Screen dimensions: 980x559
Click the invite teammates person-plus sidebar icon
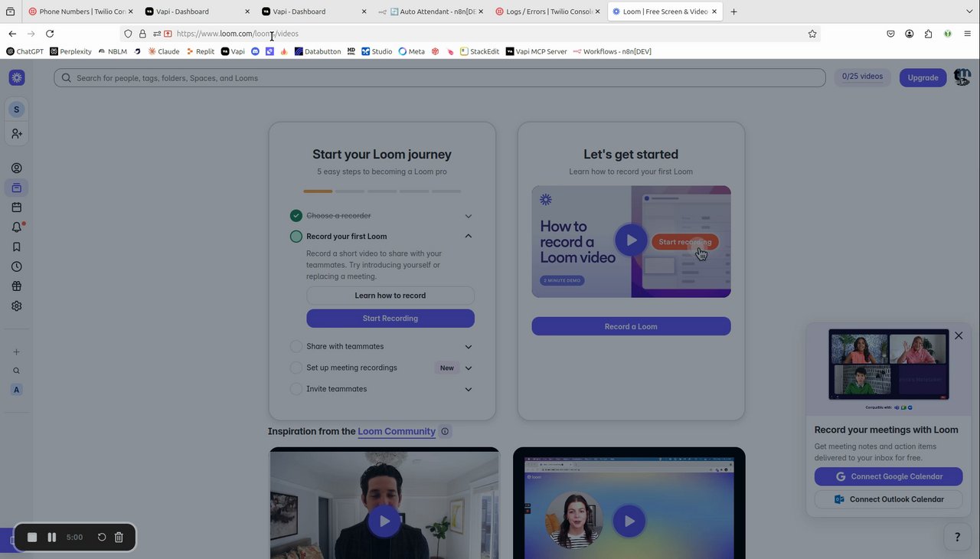tap(17, 133)
